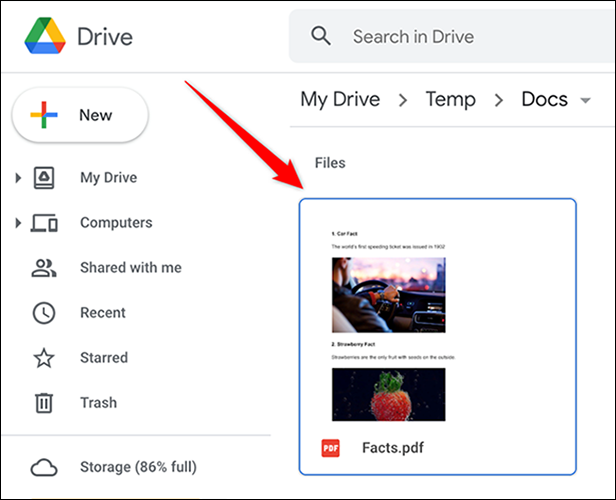Open the Trash bin icon
The height and width of the screenshot is (500, 616).
pos(44,403)
